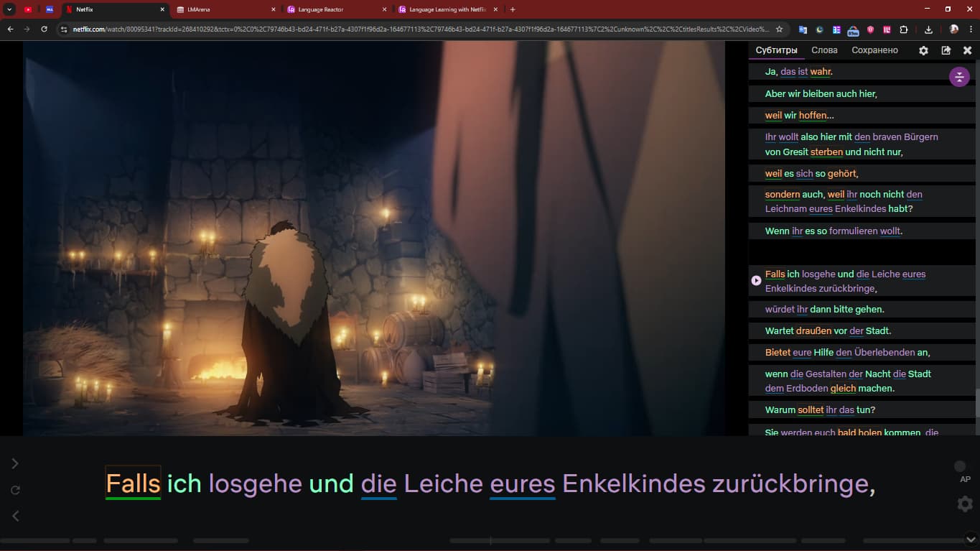Bookmark this page with the star icon
The height and width of the screenshot is (551, 980).
(x=779, y=29)
